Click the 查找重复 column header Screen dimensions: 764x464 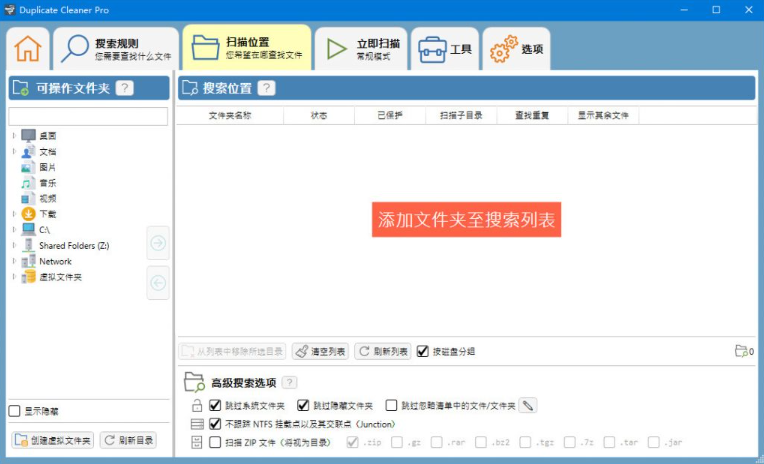[x=533, y=116]
